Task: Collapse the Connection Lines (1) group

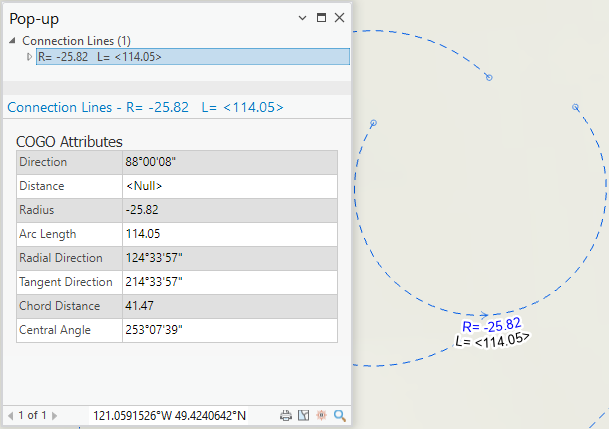Action: 12,40
